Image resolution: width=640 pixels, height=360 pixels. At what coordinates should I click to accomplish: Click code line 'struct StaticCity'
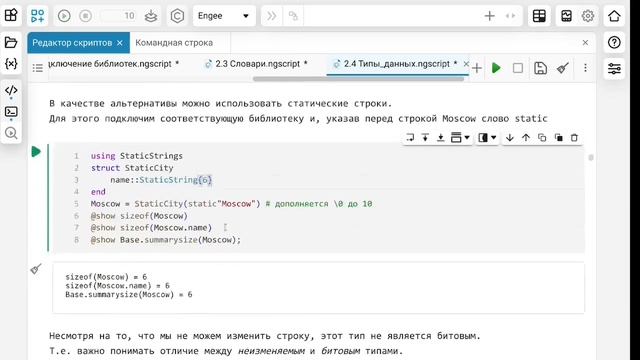(x=132, y=168)
